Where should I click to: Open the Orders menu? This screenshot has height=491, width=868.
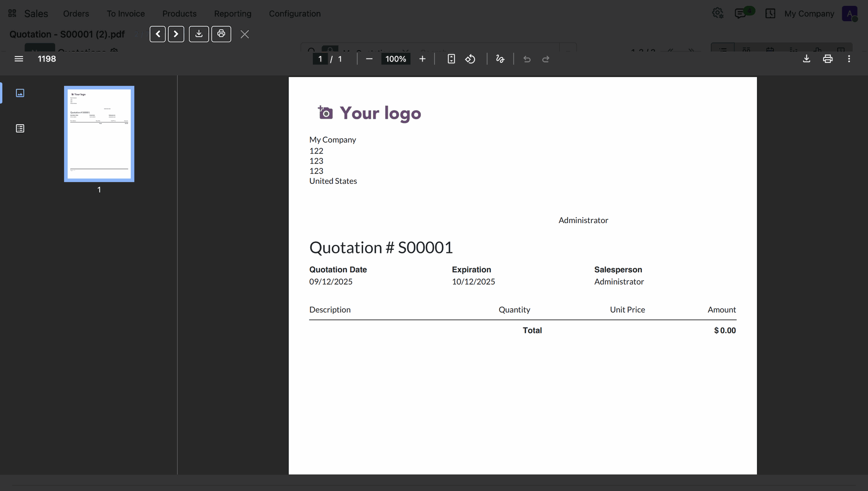(x=76, y=14)
